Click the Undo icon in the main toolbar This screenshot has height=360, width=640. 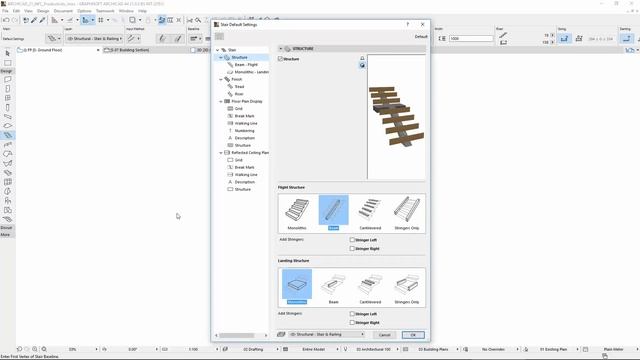click(x=6, y=20)
